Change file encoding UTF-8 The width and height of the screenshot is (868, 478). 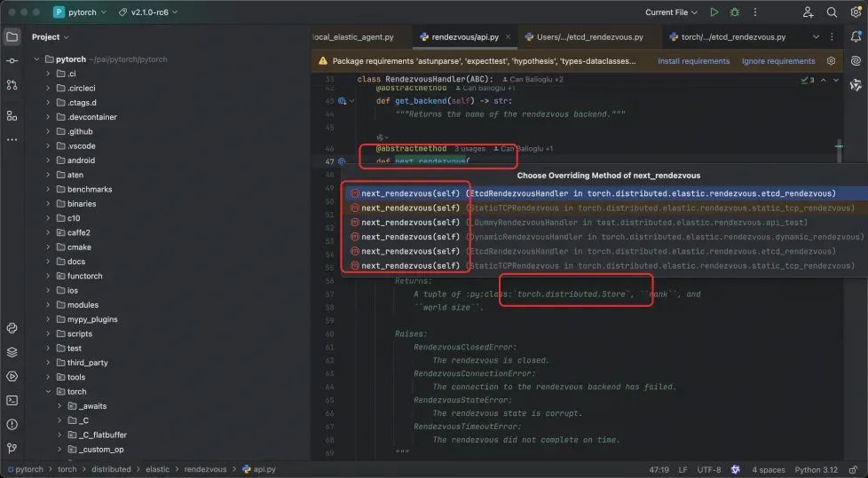[708, 470]
